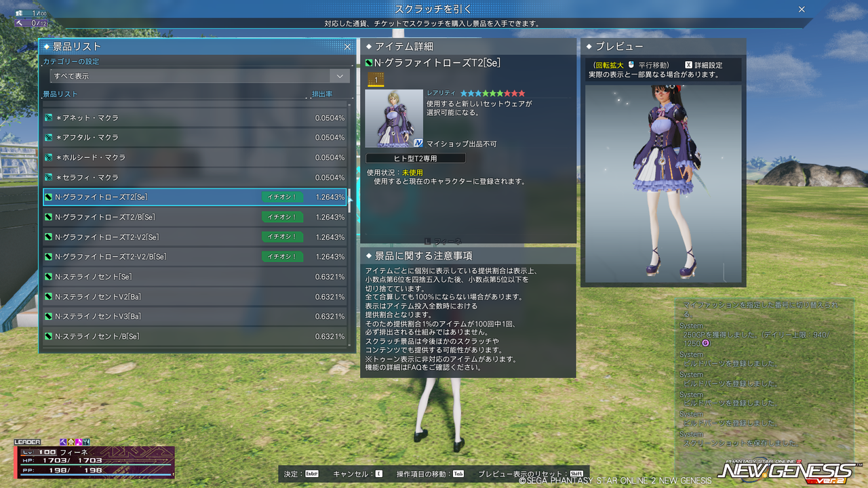Select the N-ステライノセントV2[Ba] row name

(x=98, y=297)
